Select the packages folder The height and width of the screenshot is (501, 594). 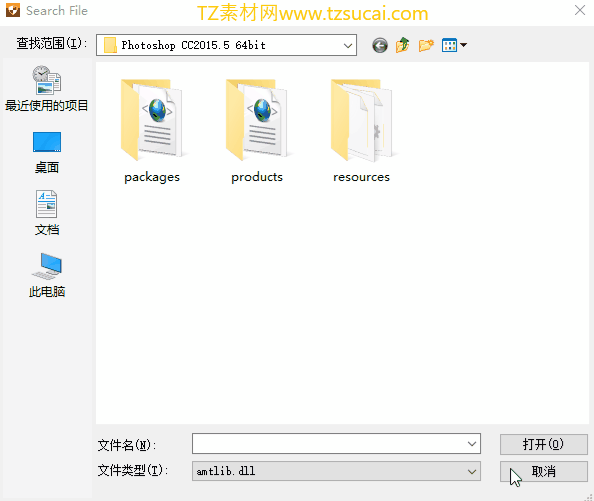click(152, 131)
